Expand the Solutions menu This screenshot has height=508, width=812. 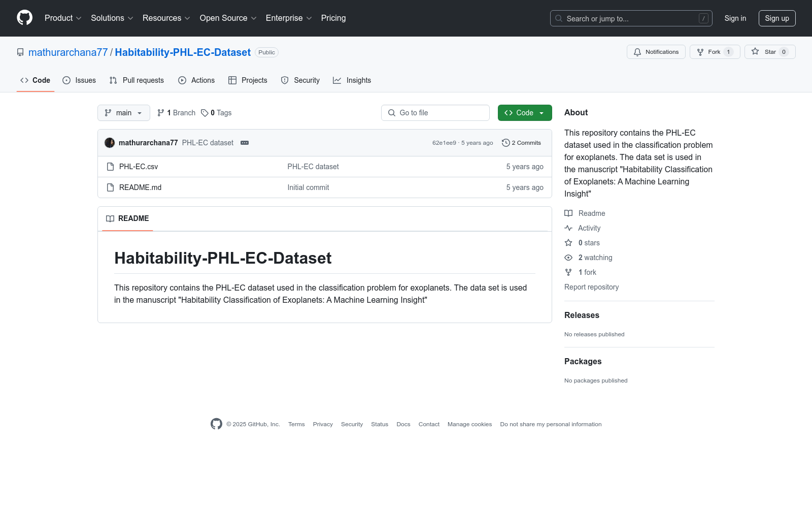(x=112, y=18)
